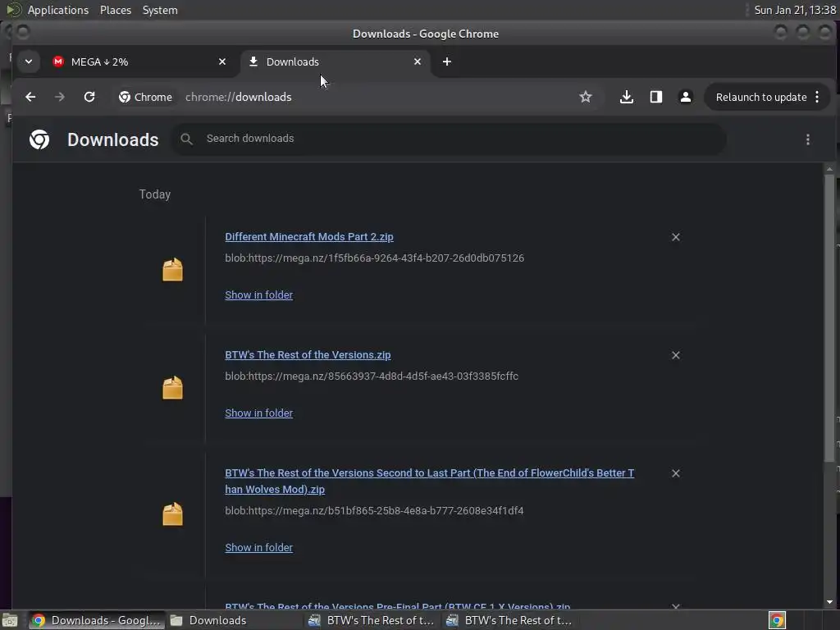The image size is (840, 630).
Task: Open the Downloads page three-dot menu
Action: tap(808, 139)
